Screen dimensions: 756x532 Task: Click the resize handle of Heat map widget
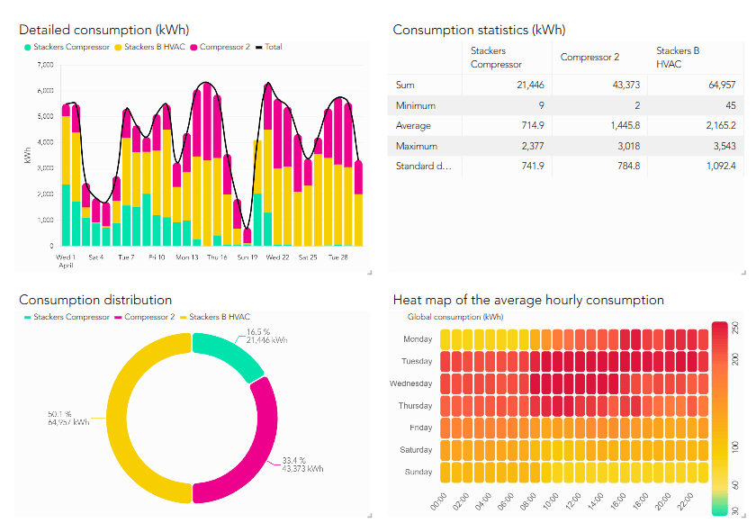click(744, 516)
